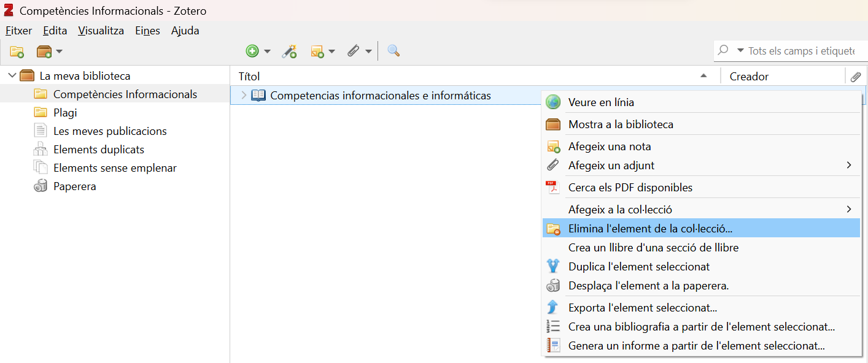Viewport: 868px width, 363px height.
Task: Click the blue arrow icon beside 'Exporta'
Action: [x=553, y=307]
